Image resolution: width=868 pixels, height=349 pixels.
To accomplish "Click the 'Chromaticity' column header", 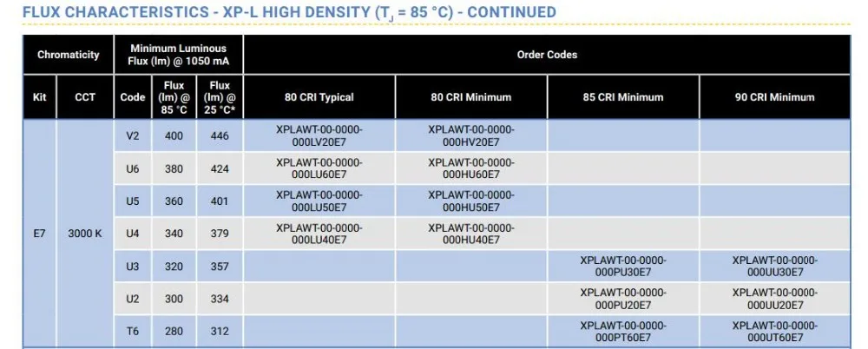I will 68,55.
